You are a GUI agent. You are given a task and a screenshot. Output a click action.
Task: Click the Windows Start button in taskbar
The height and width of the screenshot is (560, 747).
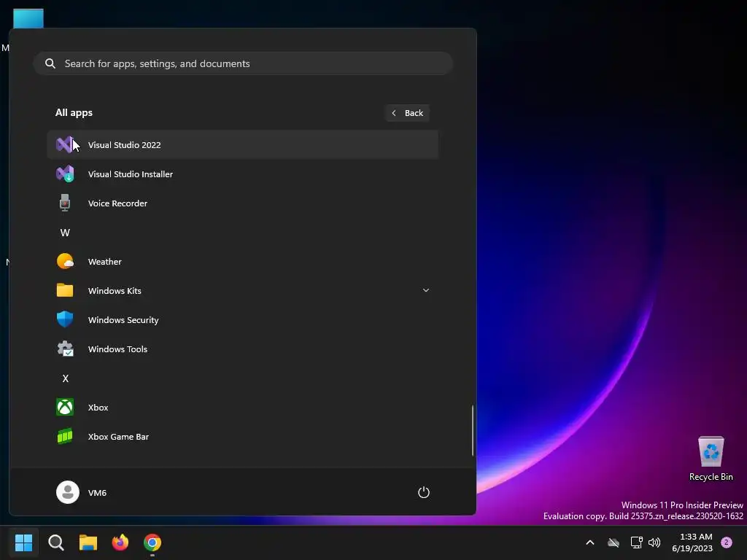24,542
